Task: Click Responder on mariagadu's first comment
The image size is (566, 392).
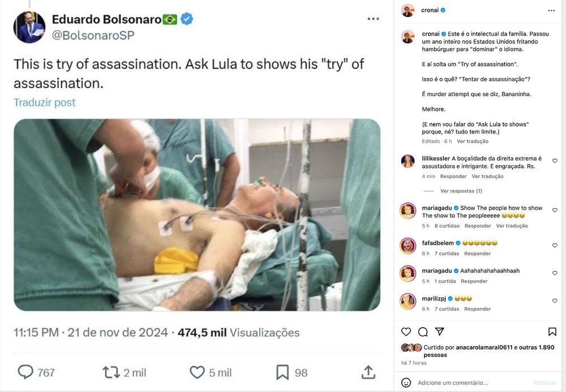Action: coord(478,226)
